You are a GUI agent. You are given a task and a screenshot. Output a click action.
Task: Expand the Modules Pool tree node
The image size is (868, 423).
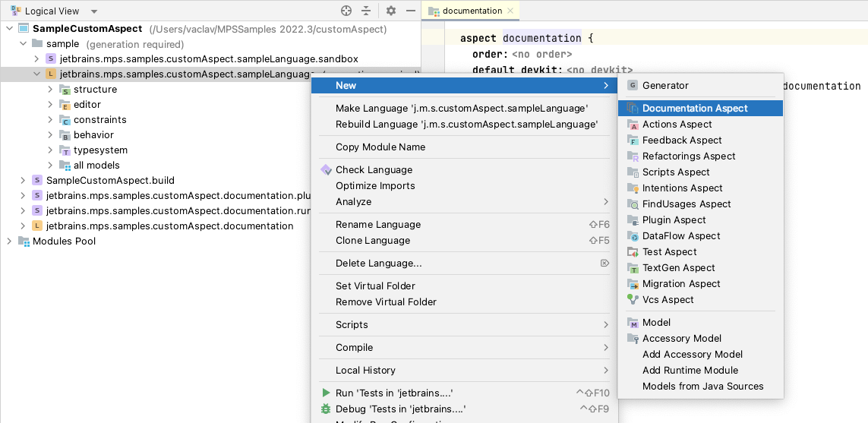(9, 241)
